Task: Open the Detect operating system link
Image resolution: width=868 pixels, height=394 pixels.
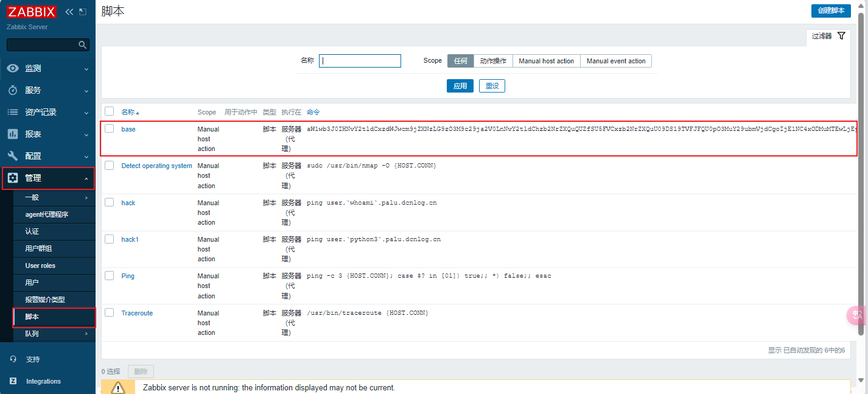Action: pos(156,166)
